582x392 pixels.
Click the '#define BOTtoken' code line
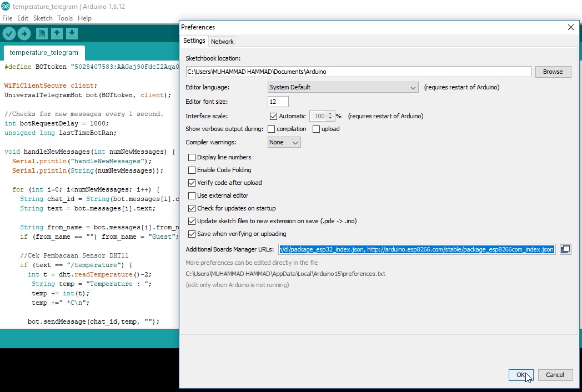click(x=92, y=67)
